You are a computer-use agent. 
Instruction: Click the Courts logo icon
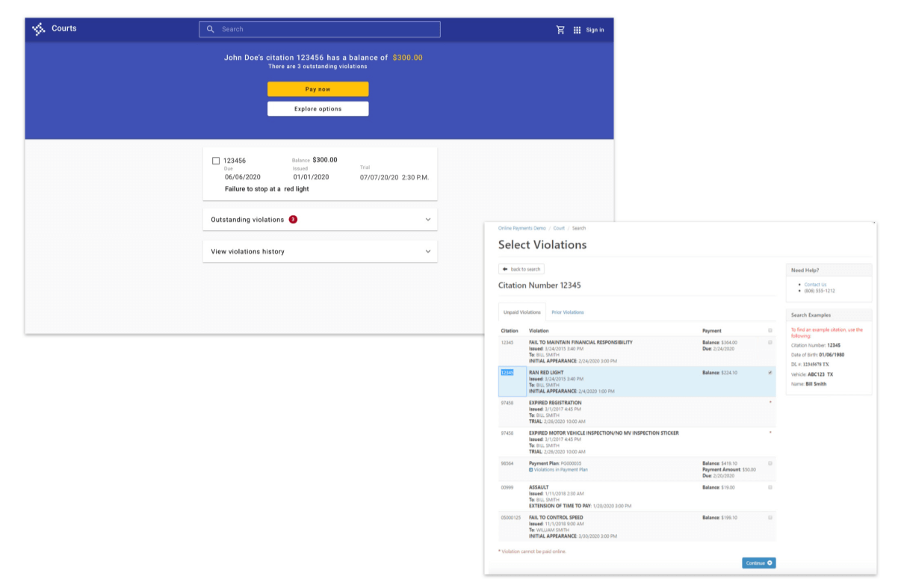38,29
